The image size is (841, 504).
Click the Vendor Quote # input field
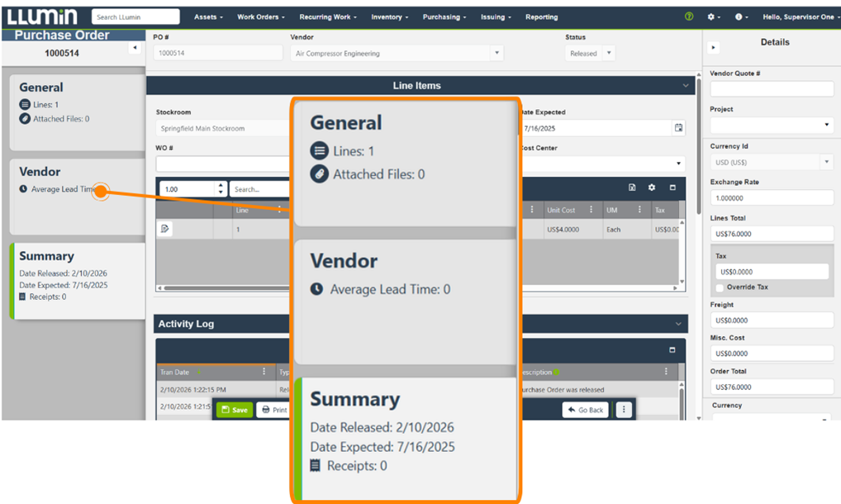[x=772, y=88]
